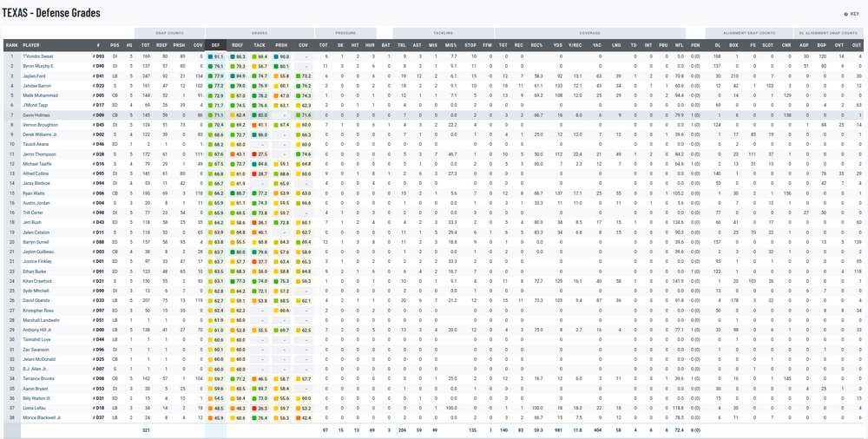Sort by SLOT alignment snap column
Screen dimensions: 868x439
tap(766, 43)
